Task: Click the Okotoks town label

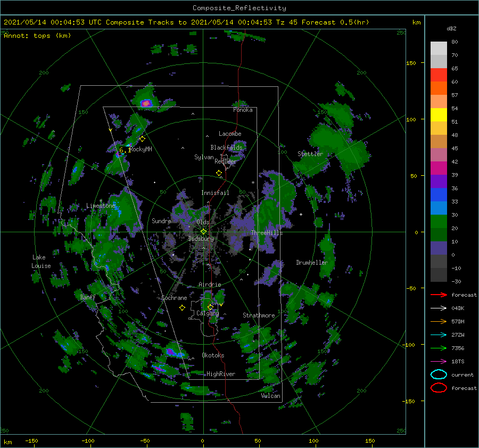Action: tap(213, 355)
